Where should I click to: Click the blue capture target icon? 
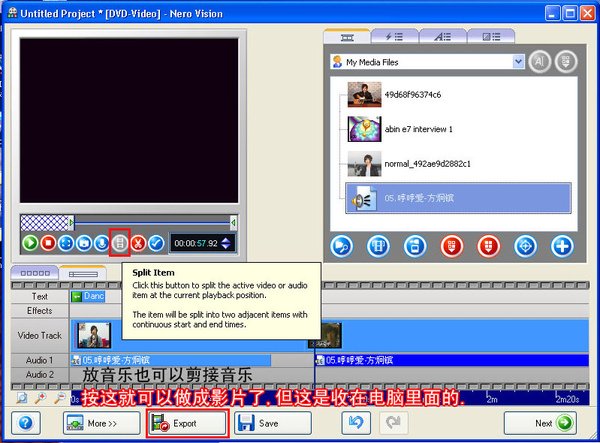point(525,246)
